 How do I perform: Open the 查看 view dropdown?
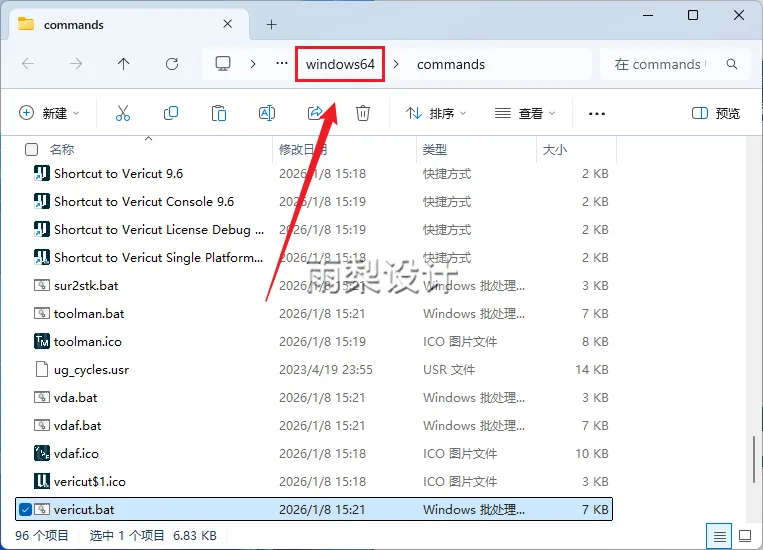[x=525, y=113]
